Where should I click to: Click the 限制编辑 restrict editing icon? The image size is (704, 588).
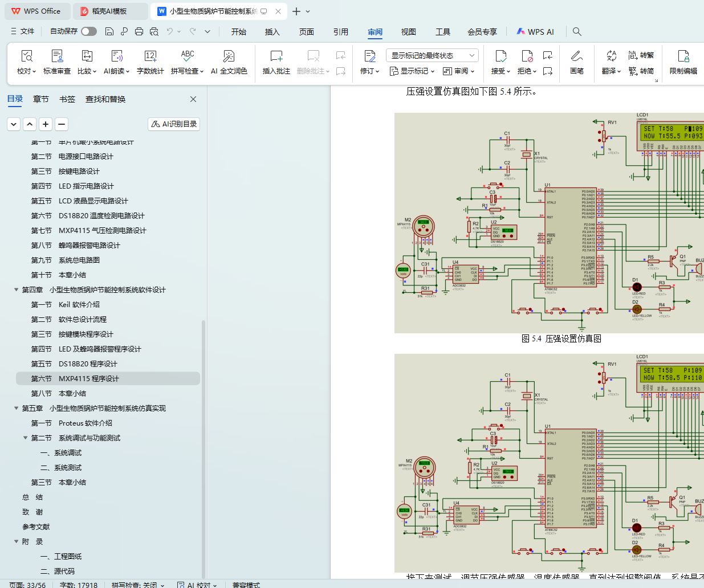(683, 56)
